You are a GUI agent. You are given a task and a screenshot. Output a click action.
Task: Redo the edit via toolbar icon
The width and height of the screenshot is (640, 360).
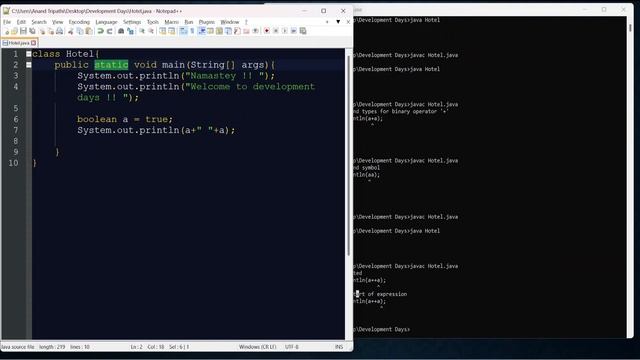[109, 31]
